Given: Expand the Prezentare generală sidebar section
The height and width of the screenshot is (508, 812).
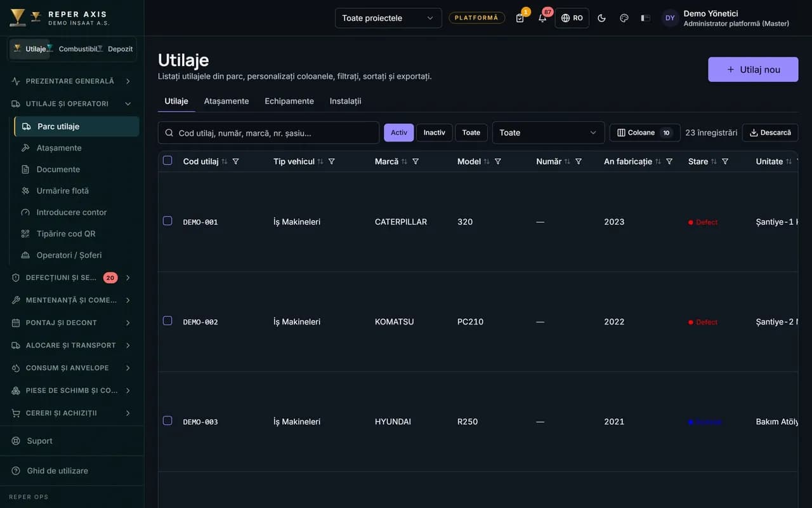Looking at the screenshot, I should 72,81.
